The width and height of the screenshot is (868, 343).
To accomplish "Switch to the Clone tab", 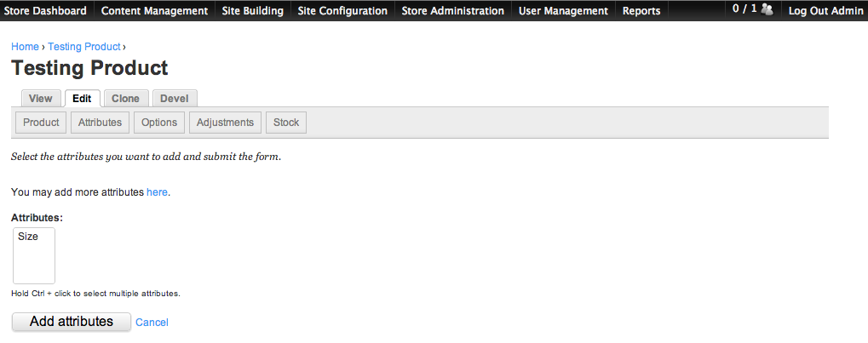I will (126, 99).
